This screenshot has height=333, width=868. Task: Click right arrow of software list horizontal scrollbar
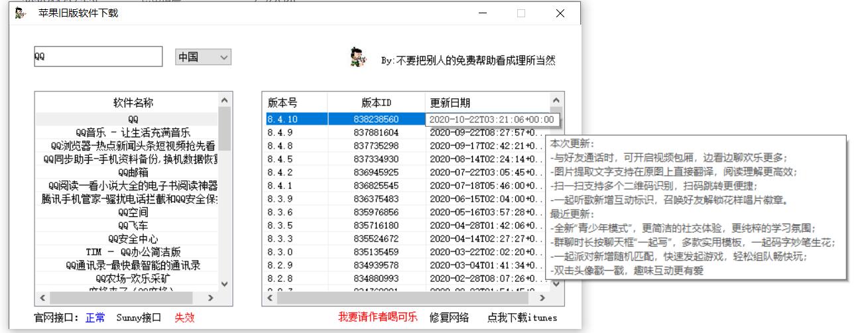[211, 298]
